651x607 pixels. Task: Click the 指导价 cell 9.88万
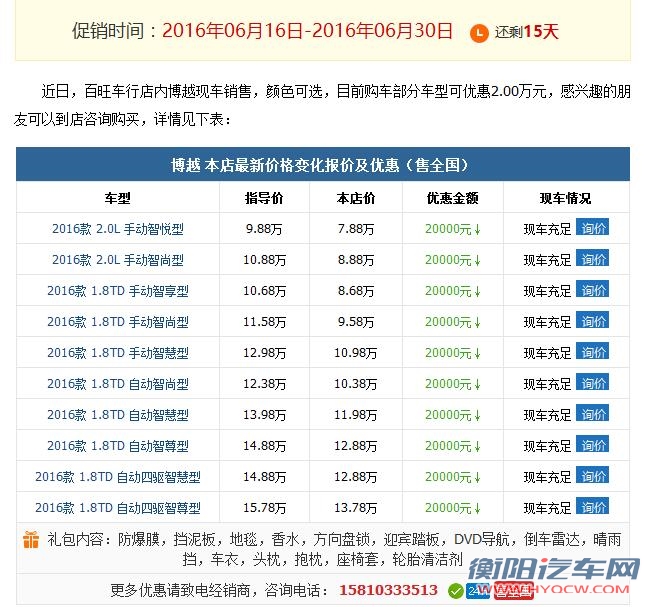click(264, 229)
